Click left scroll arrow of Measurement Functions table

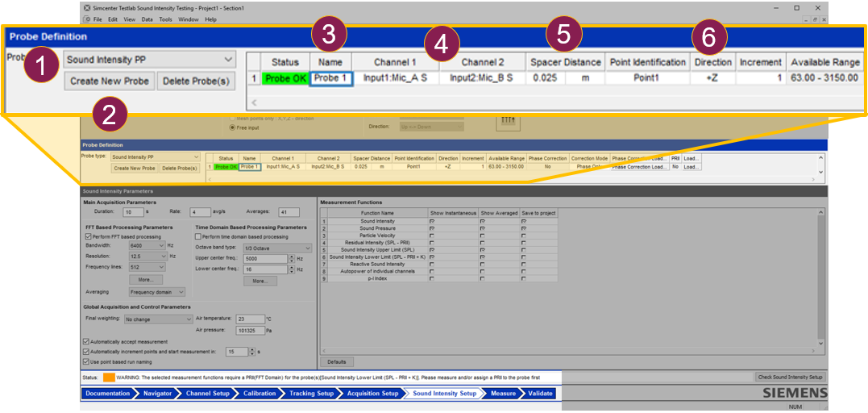(x=323, y=351)
